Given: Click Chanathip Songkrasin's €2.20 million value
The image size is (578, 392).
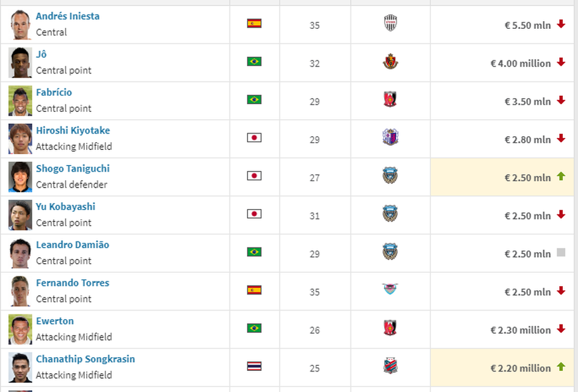Looking at the screenshot, I should point(520,368).
